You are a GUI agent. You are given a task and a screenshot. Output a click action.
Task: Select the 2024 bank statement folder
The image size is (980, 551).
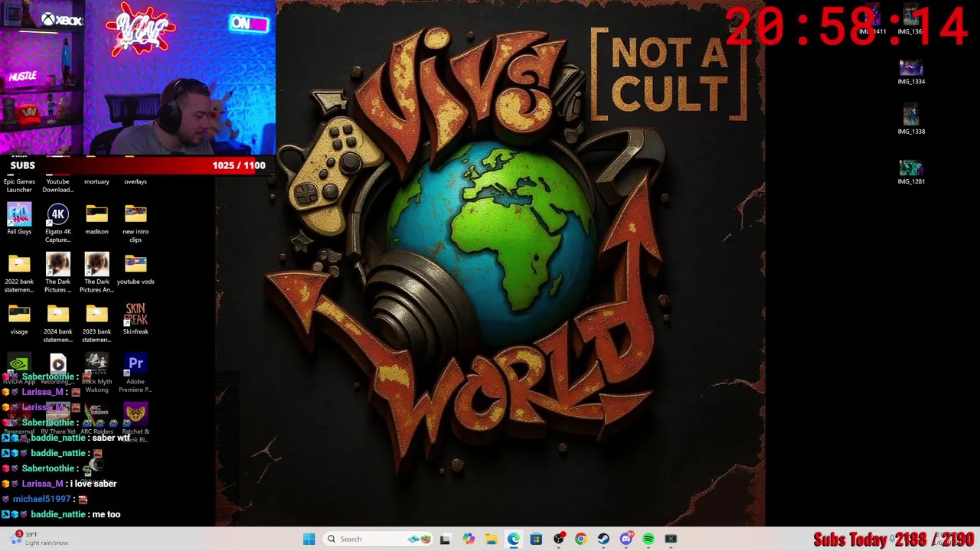[x=57, y=323]
